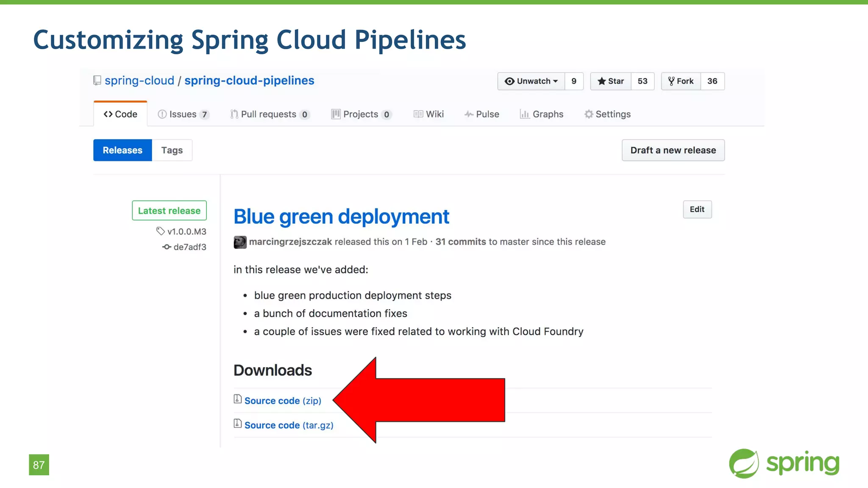Switch to the Code tab
Screen dimensions: 868x488
point(120,114)
